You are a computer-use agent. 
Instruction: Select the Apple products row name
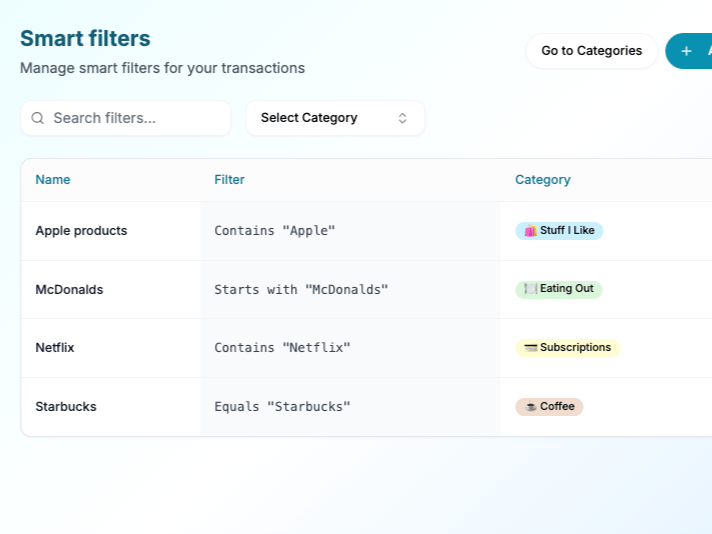coord(81,231)
